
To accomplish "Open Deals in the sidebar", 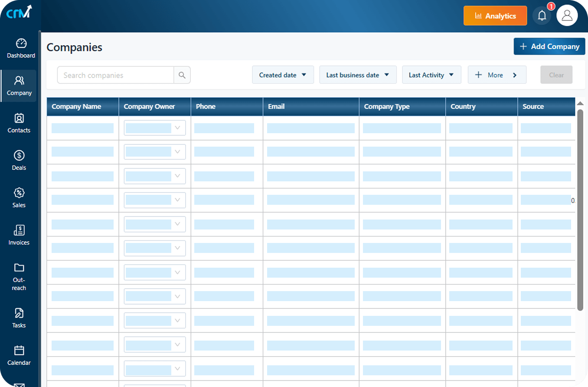I will click(x=19, y=161).
